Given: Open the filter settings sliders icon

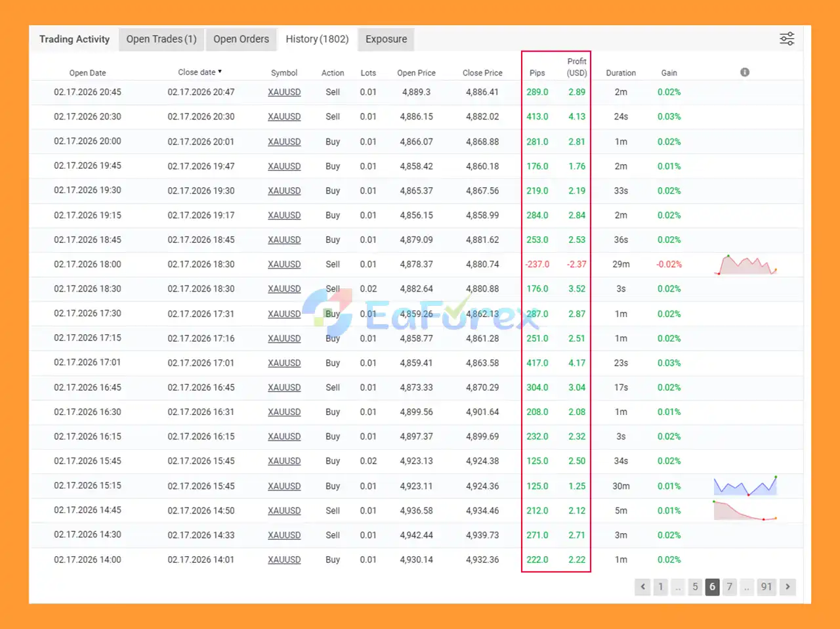Looking at the screenshot, I should [x=787, y=39].
